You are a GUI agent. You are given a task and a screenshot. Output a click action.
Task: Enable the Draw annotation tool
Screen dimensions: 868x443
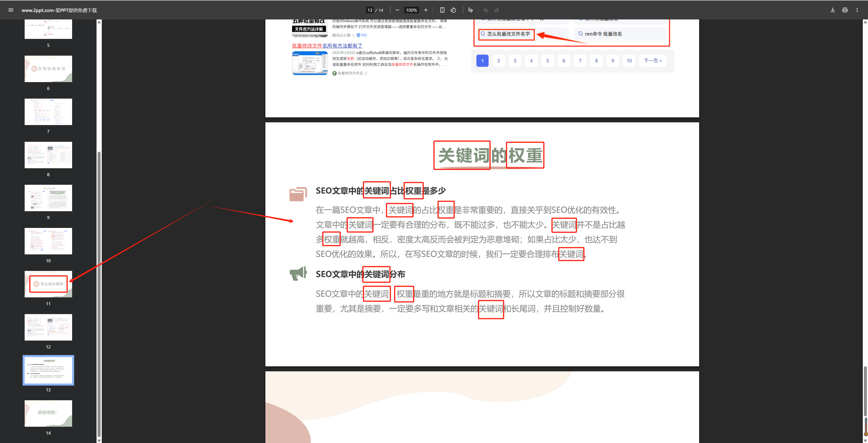(470, 10)
